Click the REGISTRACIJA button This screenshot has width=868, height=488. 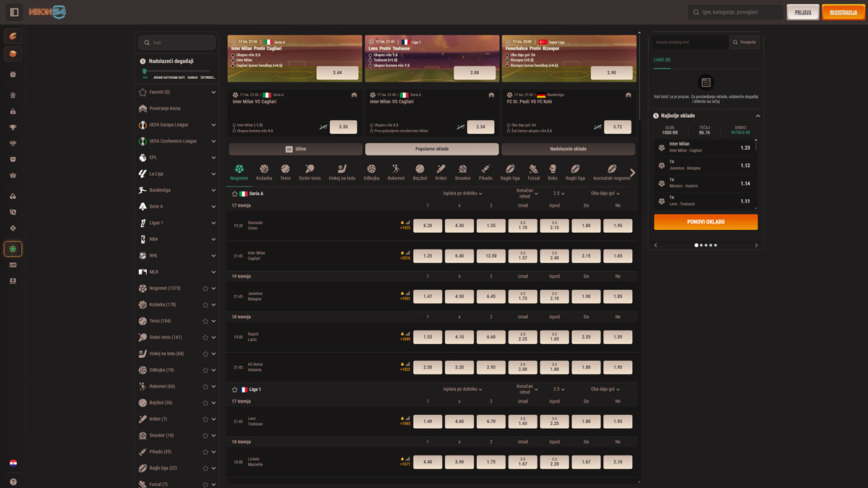point(843,12)
